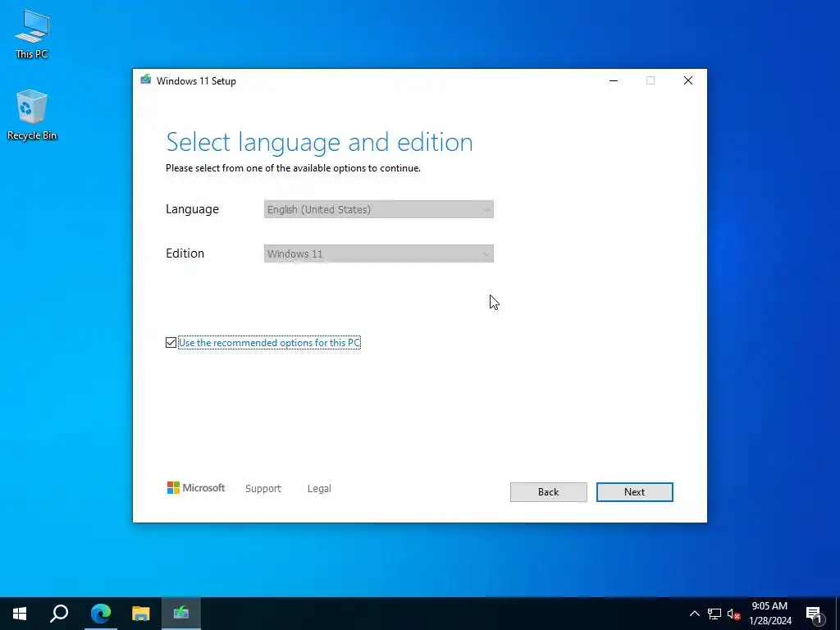Uncheck Use the recommended options for this PC
This screenshot has width=840, height=630.
171,343
